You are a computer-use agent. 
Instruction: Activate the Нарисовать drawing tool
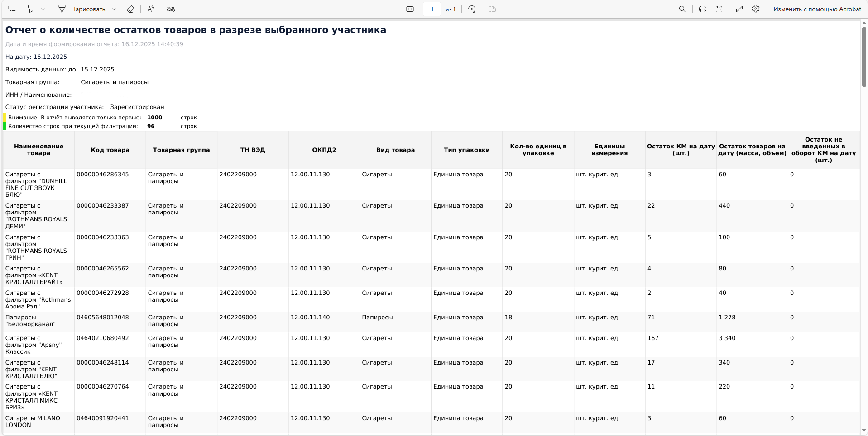tap(82, 9)
